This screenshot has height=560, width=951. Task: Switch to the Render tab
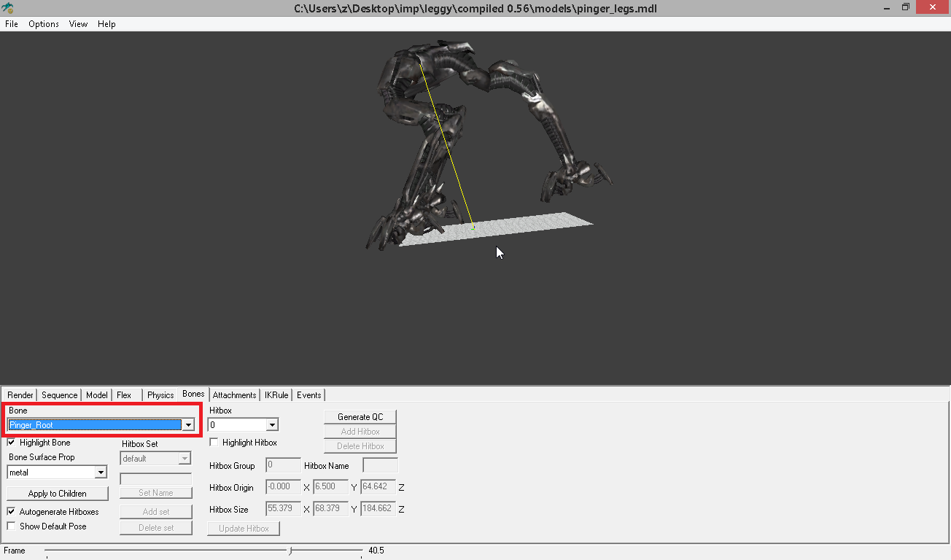click(x=19, y=394)
